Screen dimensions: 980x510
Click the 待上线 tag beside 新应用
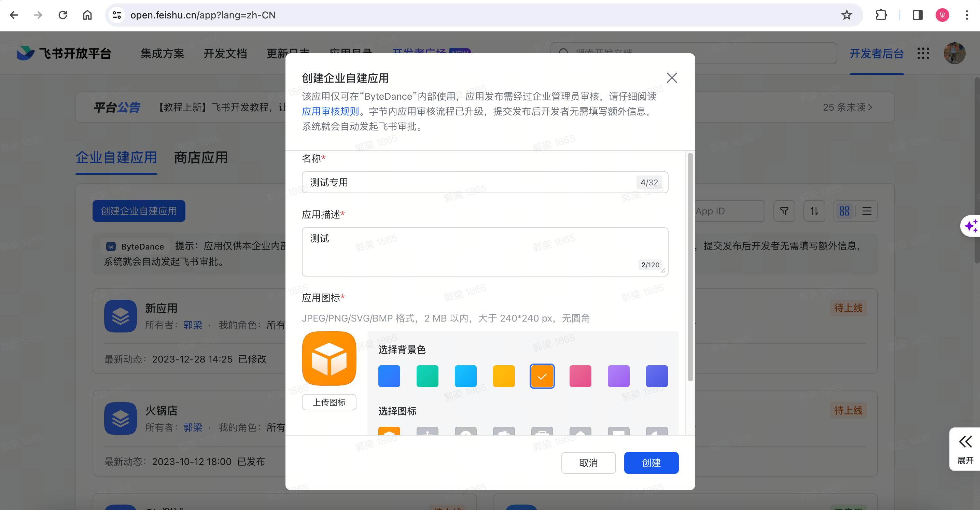tap(848, 308)
